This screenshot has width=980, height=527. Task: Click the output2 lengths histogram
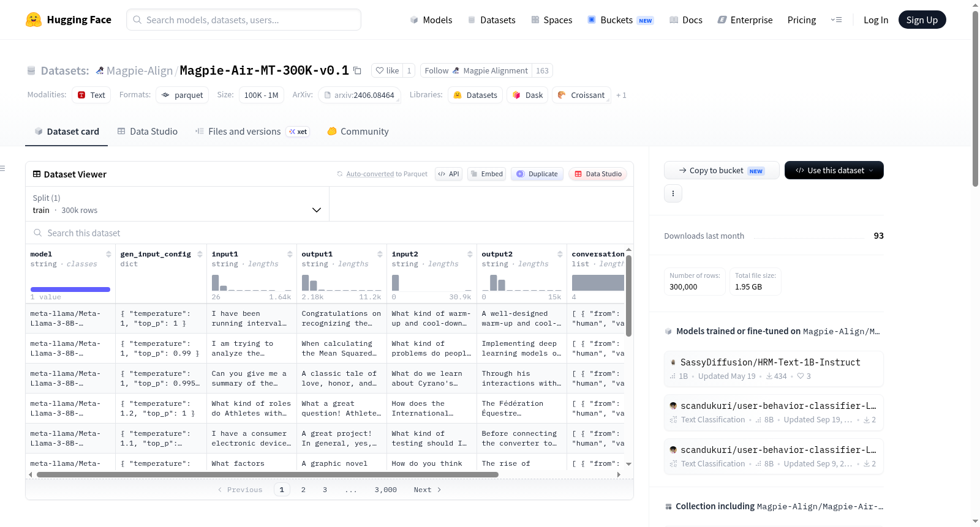522,282
